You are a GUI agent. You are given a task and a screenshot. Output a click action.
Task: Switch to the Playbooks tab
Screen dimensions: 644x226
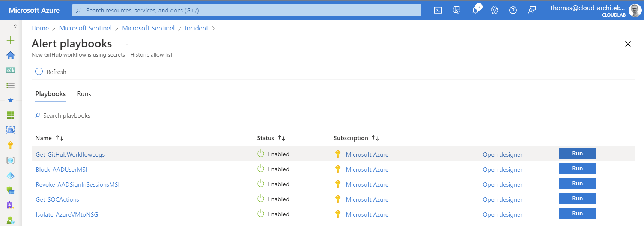point(50,94)
